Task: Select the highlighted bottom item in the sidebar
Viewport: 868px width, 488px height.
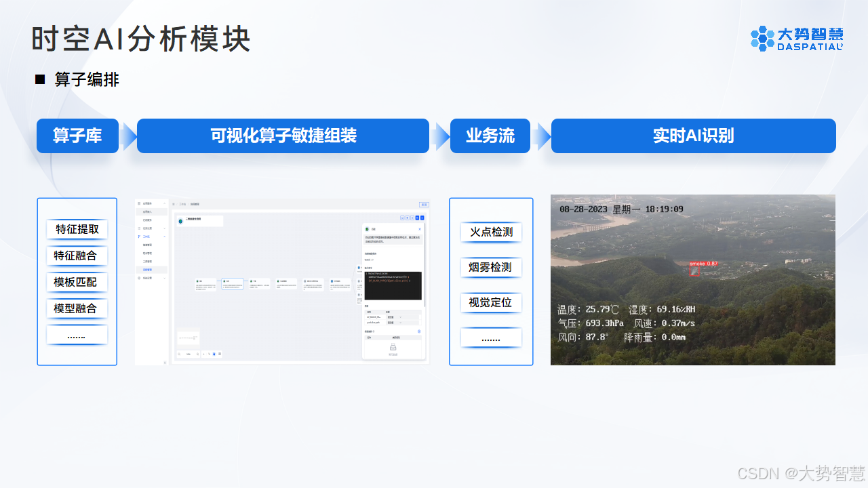Action: [151, 270]
